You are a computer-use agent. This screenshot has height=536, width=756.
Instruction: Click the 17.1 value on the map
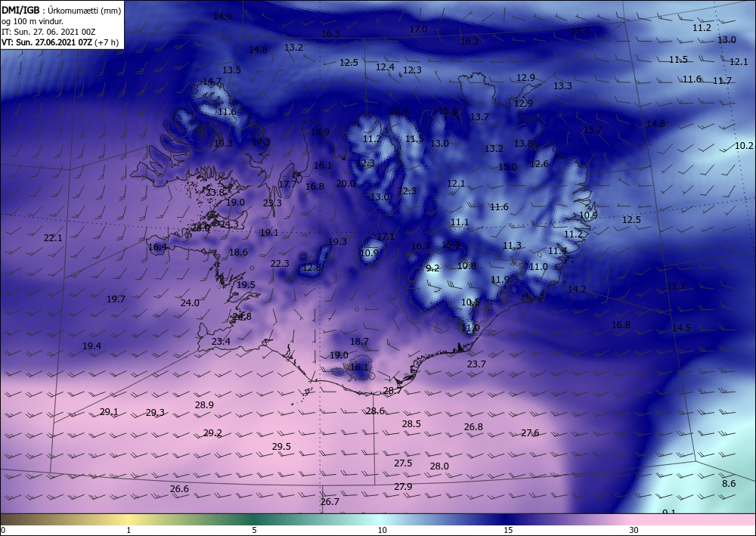386,236
